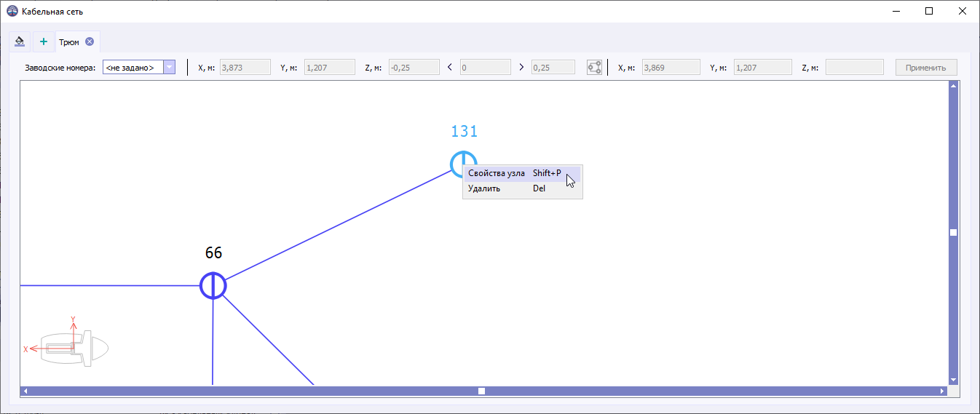Screen dimensions: 980x414
Task: Click the left arrow before the 0 field
Action: tap(450, 68)
